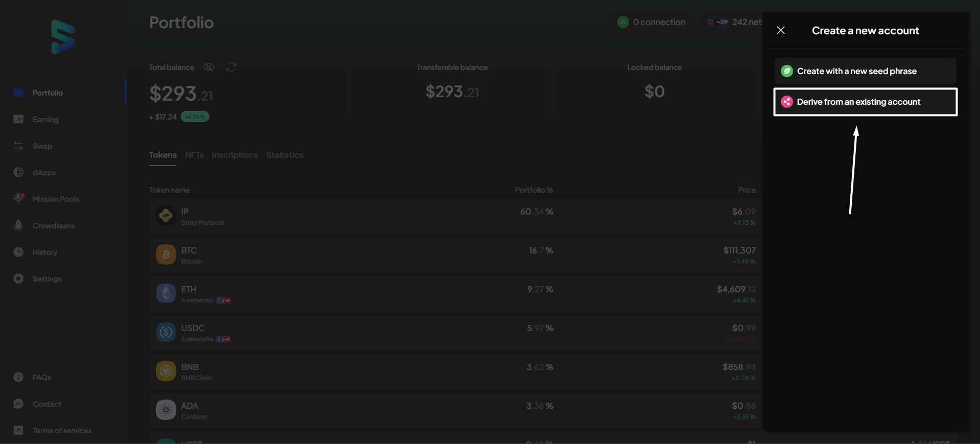
Task: Open the Terms of services link
Action: tap(62, 431)
